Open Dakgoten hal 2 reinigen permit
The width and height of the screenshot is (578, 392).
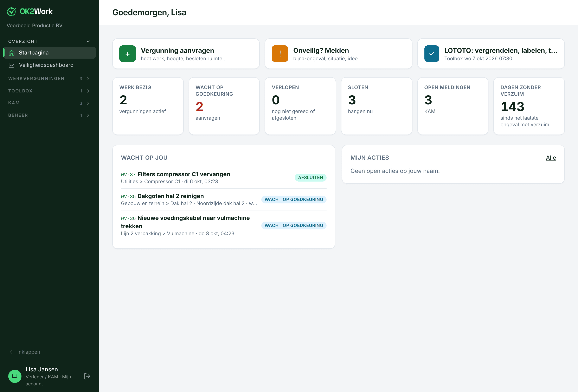click(x=171, y=196)
